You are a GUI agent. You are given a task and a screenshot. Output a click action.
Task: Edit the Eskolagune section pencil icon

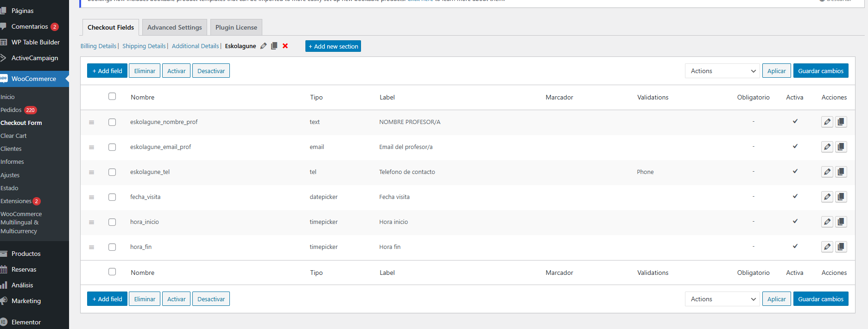tap(263, 46)
